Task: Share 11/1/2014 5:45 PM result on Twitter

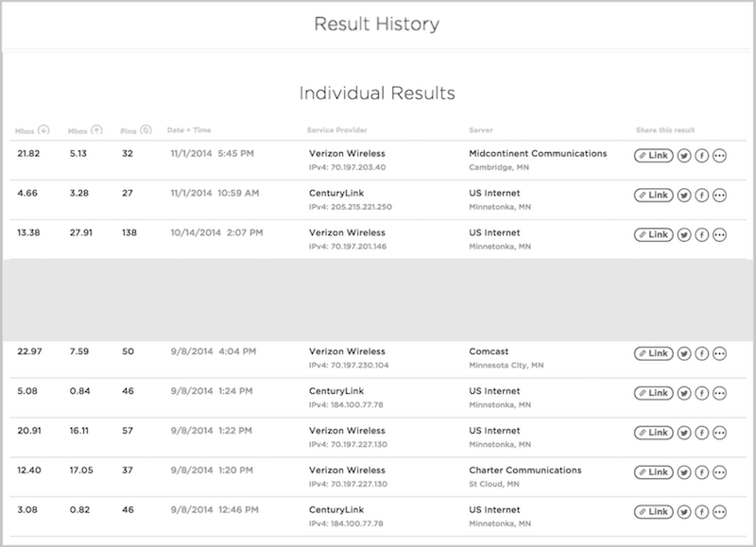Action: click(x=684, y=156)
